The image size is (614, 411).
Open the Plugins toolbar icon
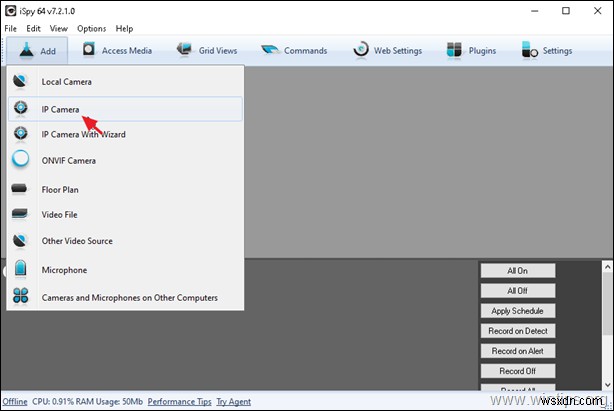[x=454, y=50]
